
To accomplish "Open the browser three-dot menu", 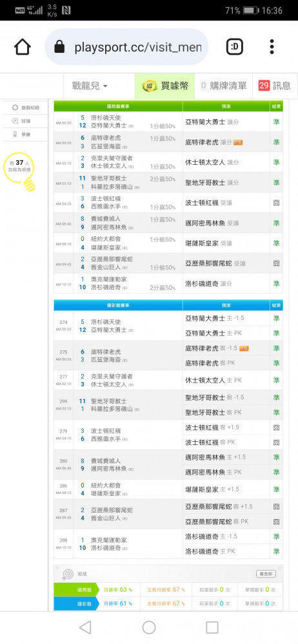I will pos(272,47).
